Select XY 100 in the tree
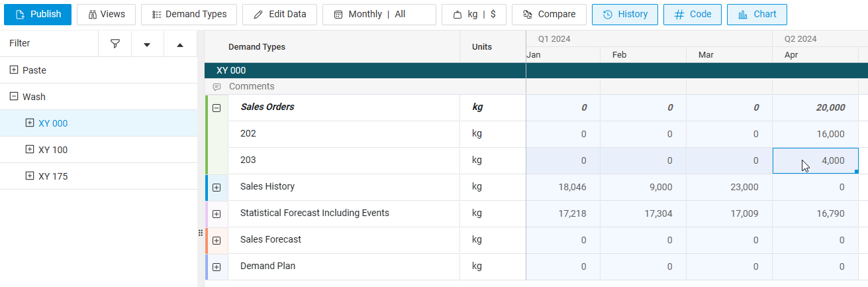The height and width of the screenshot is (287, 868). pos(53,150)
